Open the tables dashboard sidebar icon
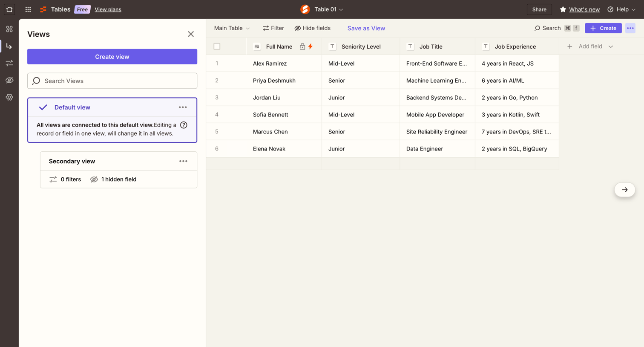The image size is (644, 347). [9, 29]
